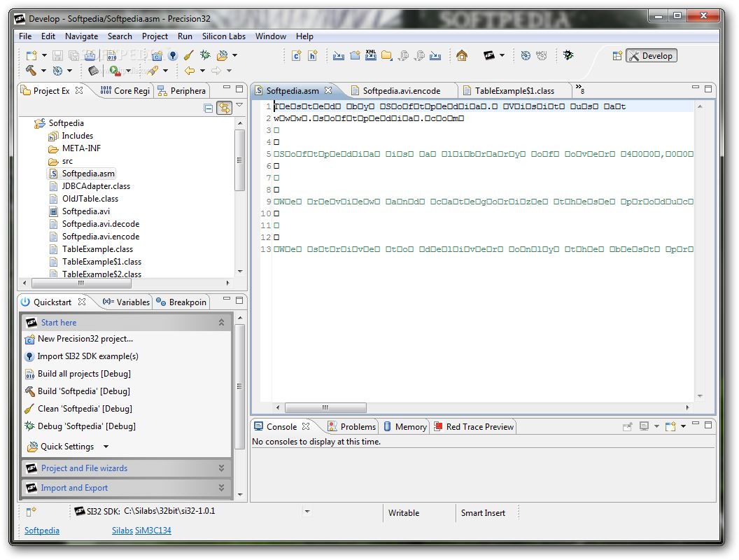Switch to the Variables tab

[x=126, y=302]
